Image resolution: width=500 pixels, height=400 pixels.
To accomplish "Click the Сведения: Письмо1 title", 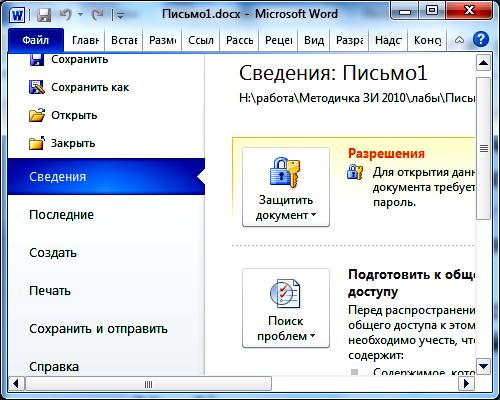I will [333, 73].
